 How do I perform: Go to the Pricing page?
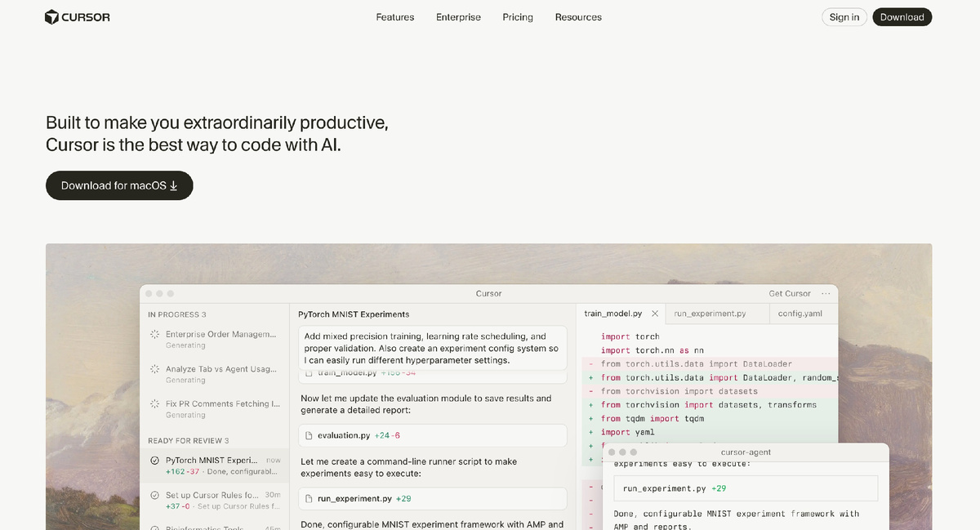pyautogui.click(x=518, y=17)
